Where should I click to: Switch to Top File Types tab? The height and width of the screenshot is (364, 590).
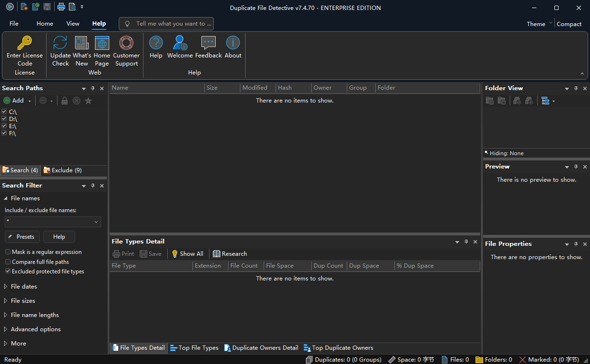click(194, 348)
